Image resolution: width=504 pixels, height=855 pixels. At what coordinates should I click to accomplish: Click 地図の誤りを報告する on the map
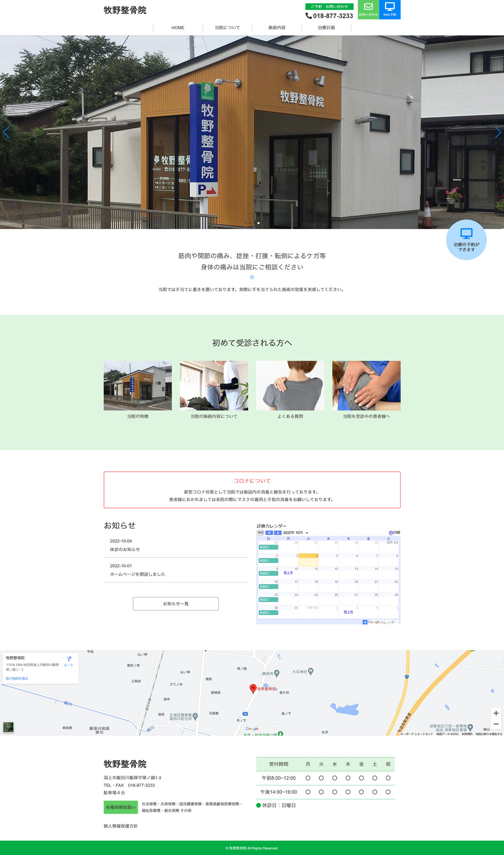pos(489,734)
